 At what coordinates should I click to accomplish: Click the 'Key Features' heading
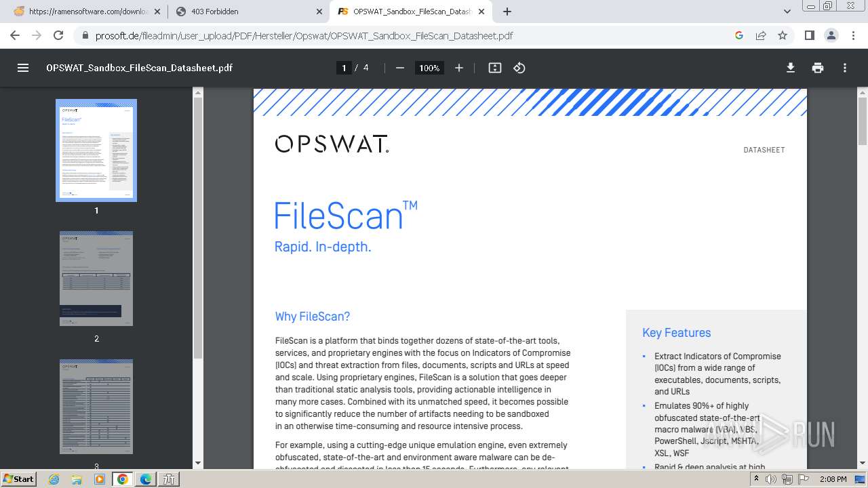pos(677,333)
